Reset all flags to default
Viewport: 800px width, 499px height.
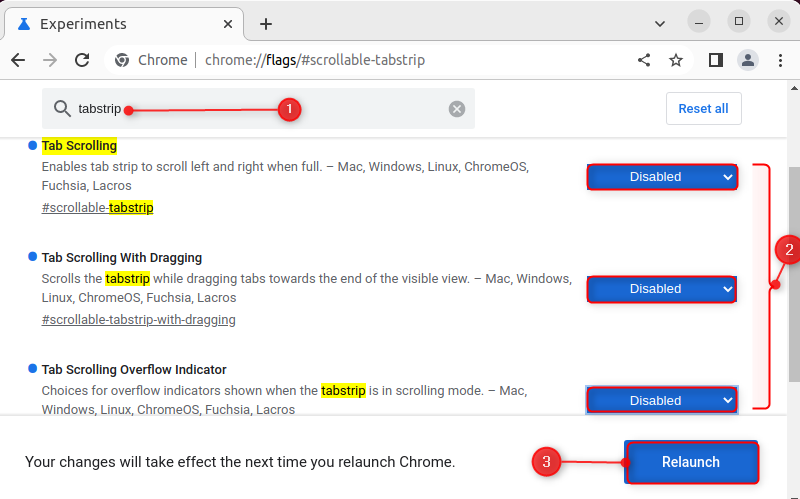pos(704,109)
